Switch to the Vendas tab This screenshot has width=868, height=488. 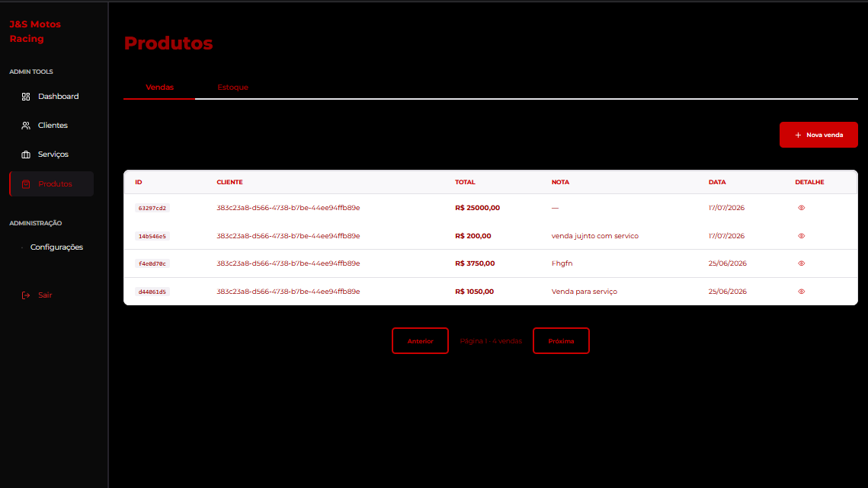159,88
